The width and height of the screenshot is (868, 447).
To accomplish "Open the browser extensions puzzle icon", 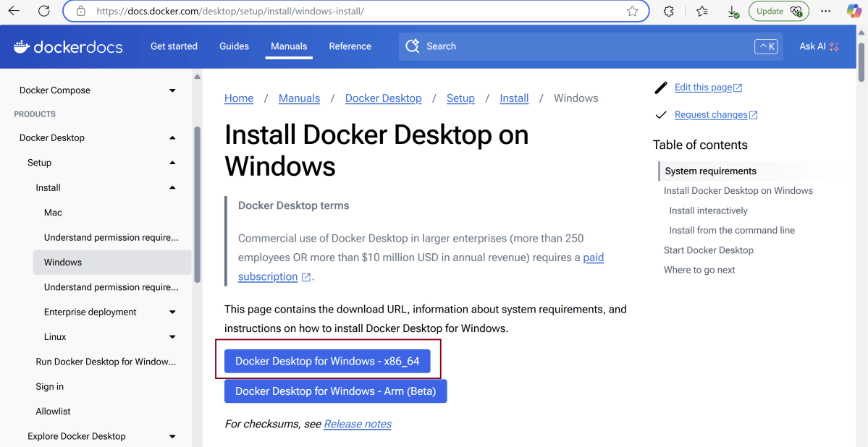I will [x=669, y=11].
